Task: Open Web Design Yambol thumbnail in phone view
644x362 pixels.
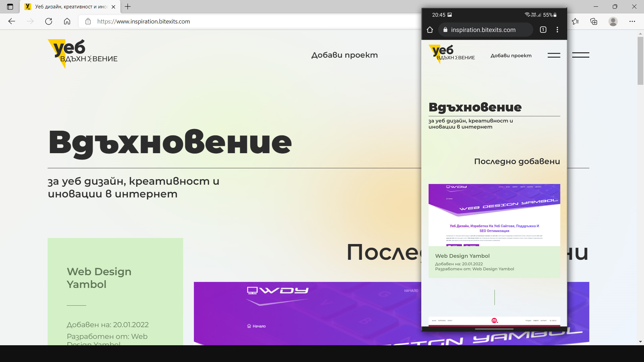Action: [x=494, y=215]
